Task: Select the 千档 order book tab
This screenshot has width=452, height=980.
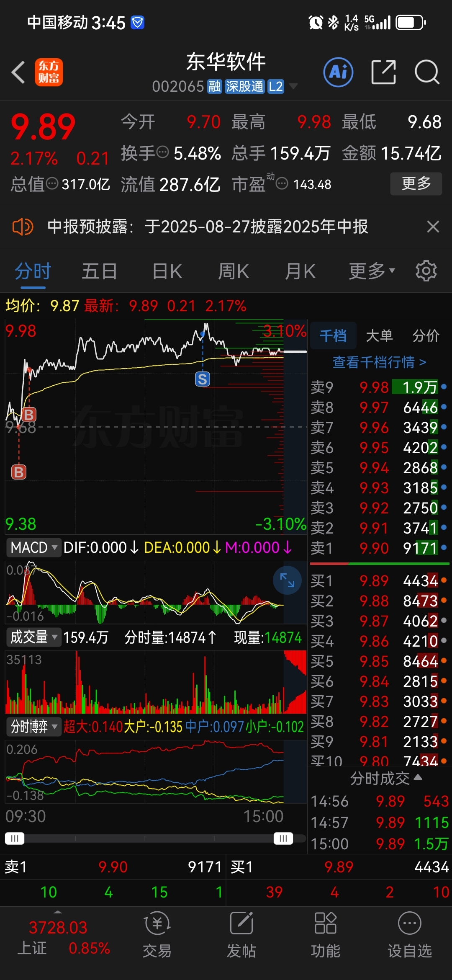Action: (x=333, y=335)
